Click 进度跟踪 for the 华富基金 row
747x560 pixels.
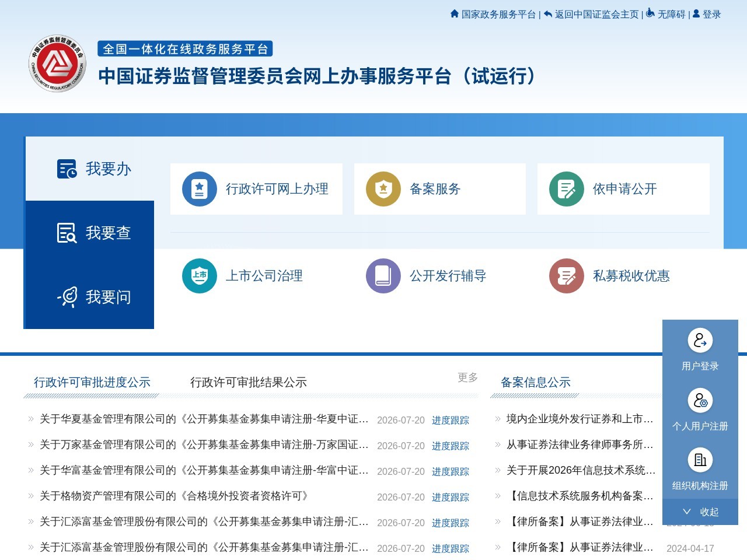tap(451, 471)
